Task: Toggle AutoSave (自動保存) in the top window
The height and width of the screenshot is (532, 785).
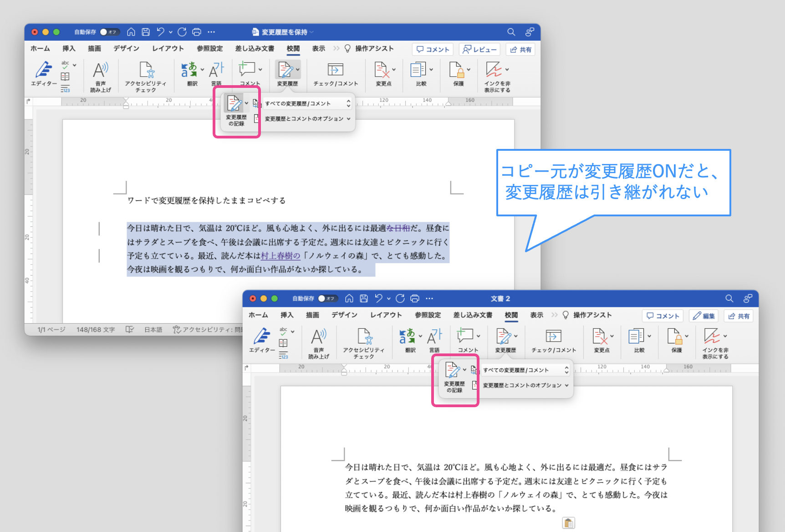Action: [109, 32]
